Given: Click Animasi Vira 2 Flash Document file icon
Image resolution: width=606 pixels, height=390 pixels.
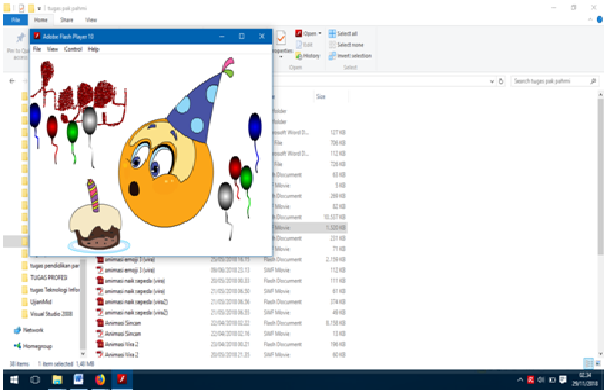Looking at the screenshot, I should point(100,344).
